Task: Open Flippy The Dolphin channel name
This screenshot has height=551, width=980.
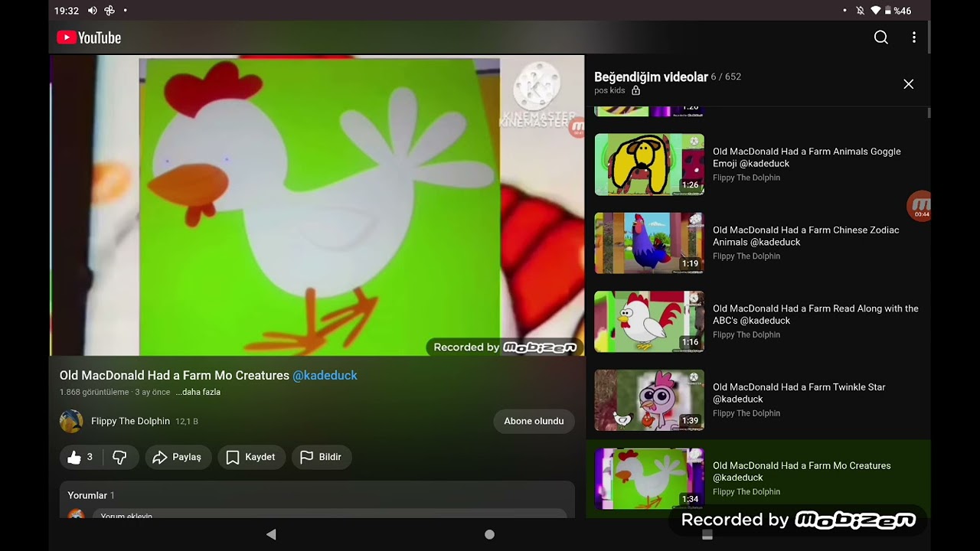Action: click(x=130, y=421)
